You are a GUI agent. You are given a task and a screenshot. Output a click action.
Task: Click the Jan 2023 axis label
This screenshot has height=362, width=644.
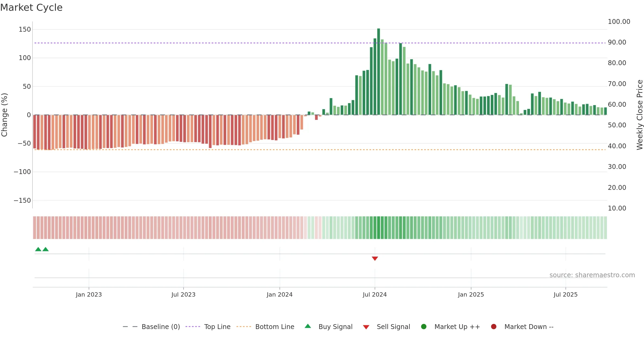(89, 295)
